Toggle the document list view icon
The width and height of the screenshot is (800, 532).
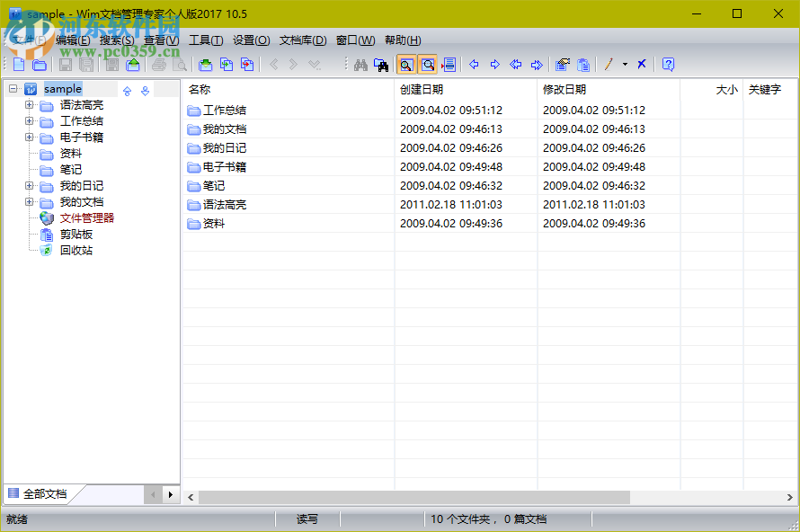449,64
